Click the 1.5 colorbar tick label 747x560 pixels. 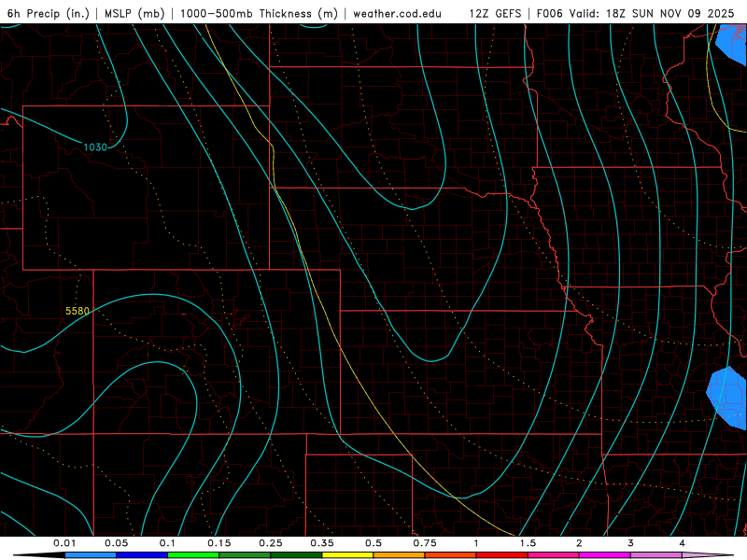click(528, 543)
